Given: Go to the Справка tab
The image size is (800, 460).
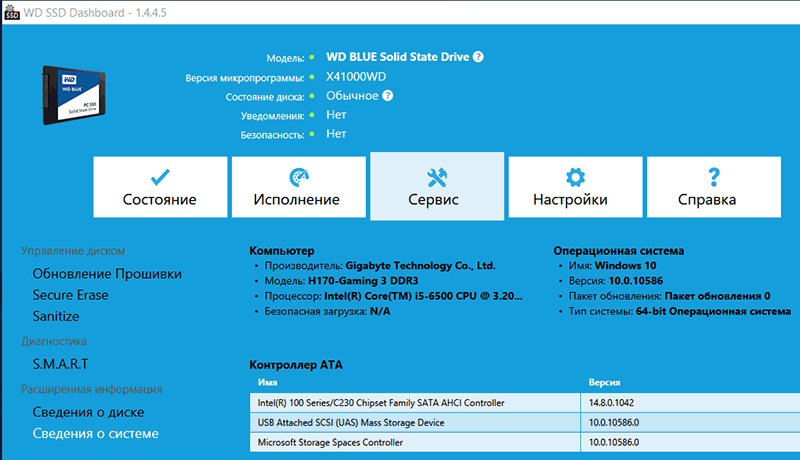Looking at the screenshot, I should (714, 187).
